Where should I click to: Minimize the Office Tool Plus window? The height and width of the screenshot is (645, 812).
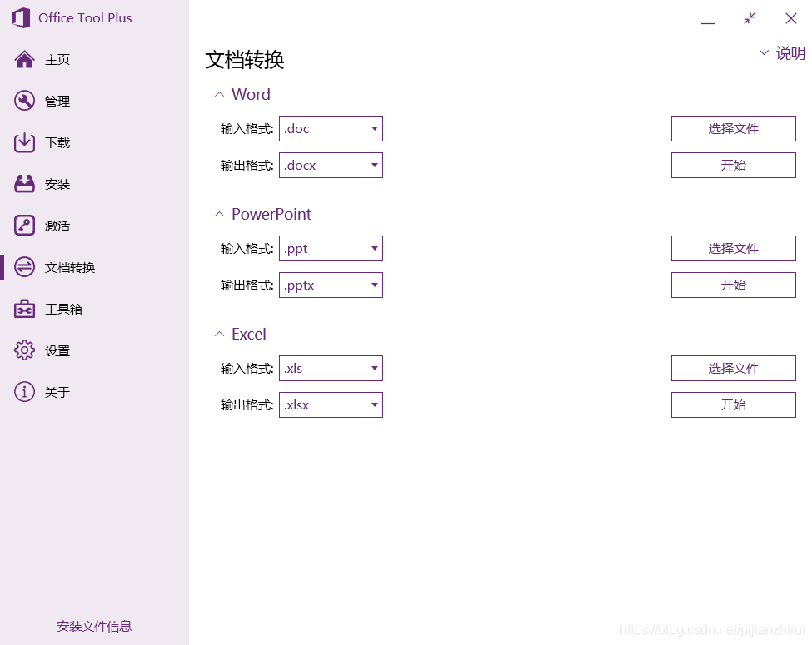coord(708,22)
